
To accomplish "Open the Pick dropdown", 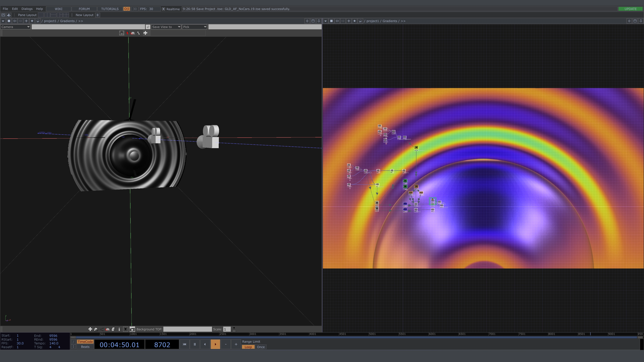I will [x=195, y=27].
